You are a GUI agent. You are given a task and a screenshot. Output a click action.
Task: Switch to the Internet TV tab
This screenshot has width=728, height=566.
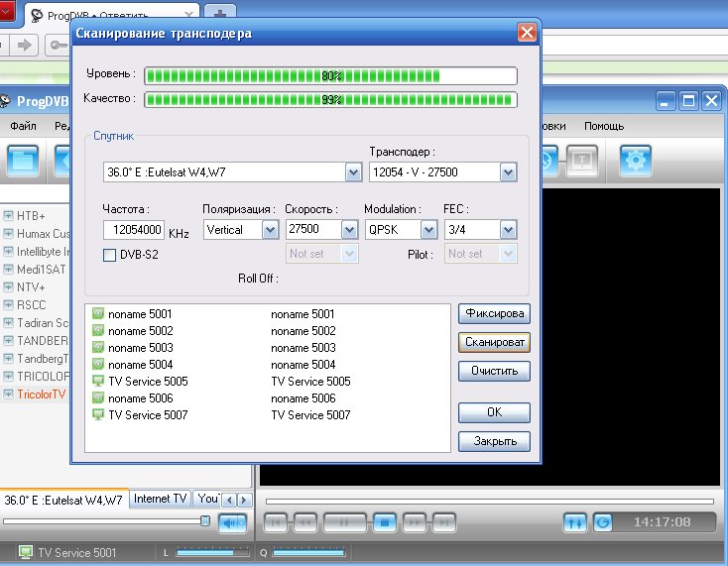[x=160, y=499]
